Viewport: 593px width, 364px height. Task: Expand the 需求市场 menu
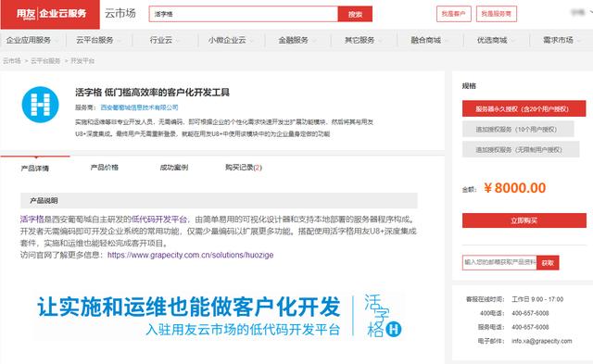point(561,40)
